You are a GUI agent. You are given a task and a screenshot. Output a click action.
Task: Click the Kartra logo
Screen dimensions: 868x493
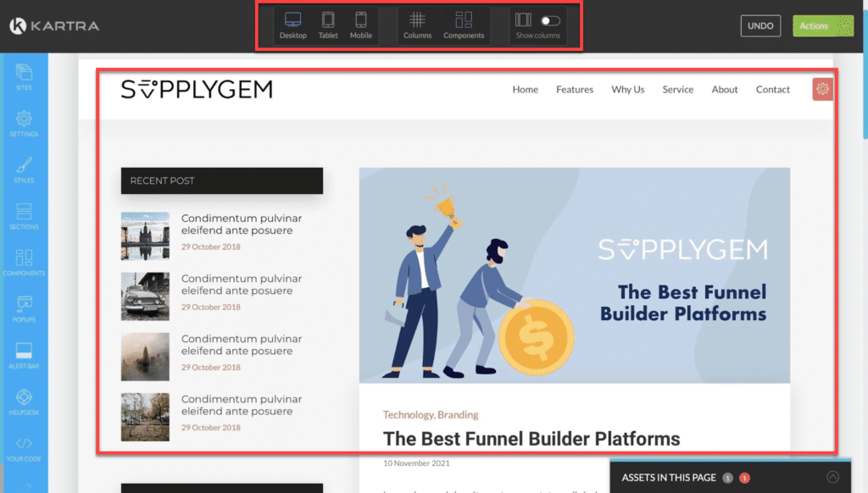pos(54,25)
